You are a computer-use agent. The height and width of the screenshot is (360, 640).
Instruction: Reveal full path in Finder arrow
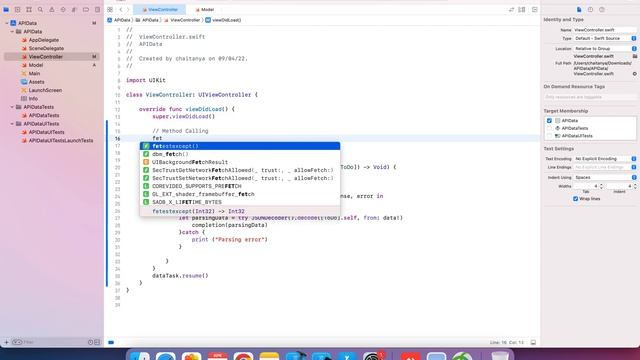[635, 74]
